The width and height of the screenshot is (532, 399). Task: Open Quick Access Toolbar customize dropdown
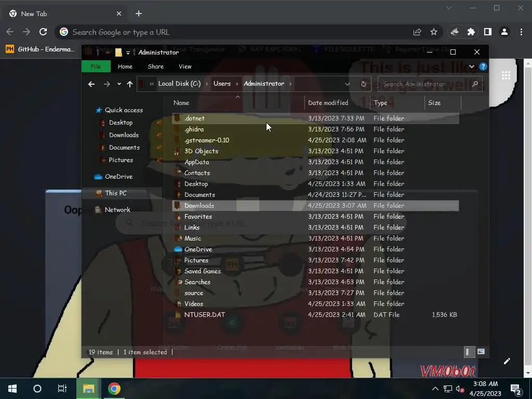(x=128, y=52)
